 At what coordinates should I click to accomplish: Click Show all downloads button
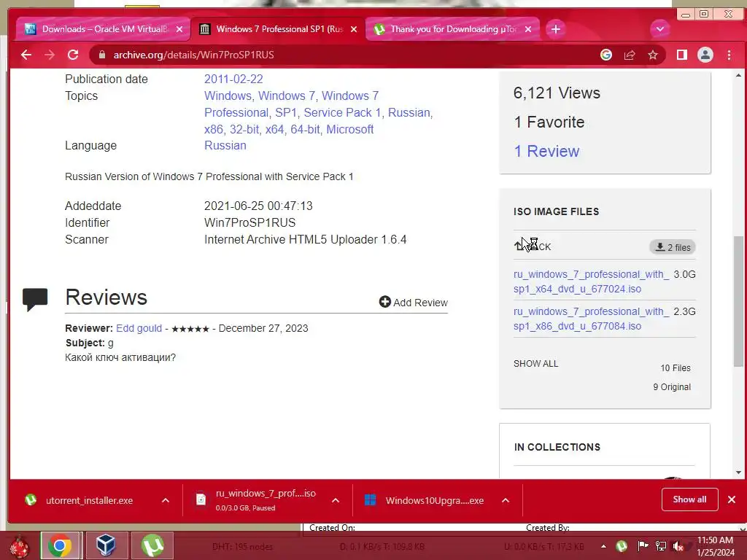click(x=689, y=499)
